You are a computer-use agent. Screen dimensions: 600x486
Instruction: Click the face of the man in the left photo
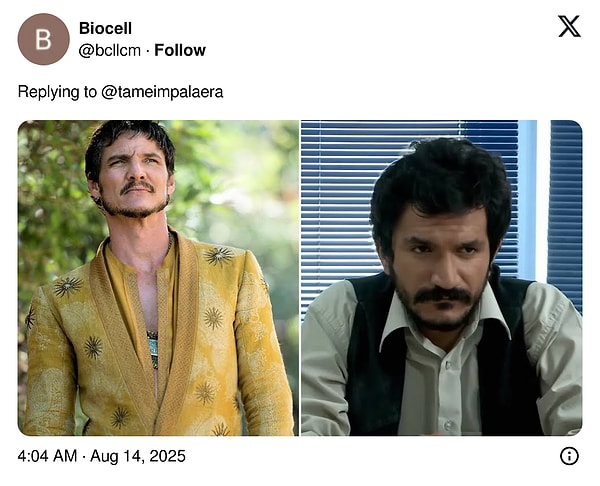point(132,176)
